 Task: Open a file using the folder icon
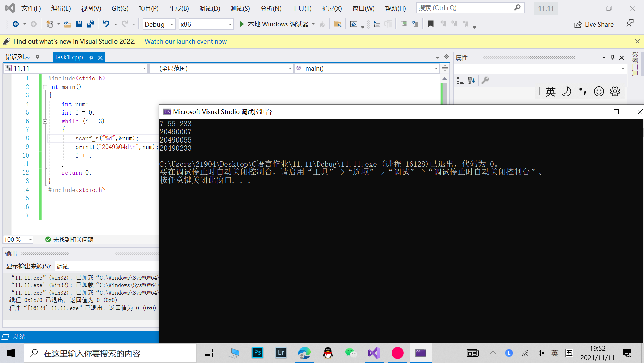pyautogui.click(x=67, y=24)
